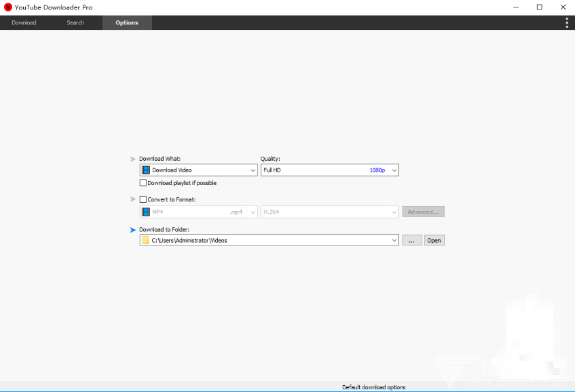Click the YouTube Downloader Pro app logo
The image size is (575, 392).
coord(8,7)
